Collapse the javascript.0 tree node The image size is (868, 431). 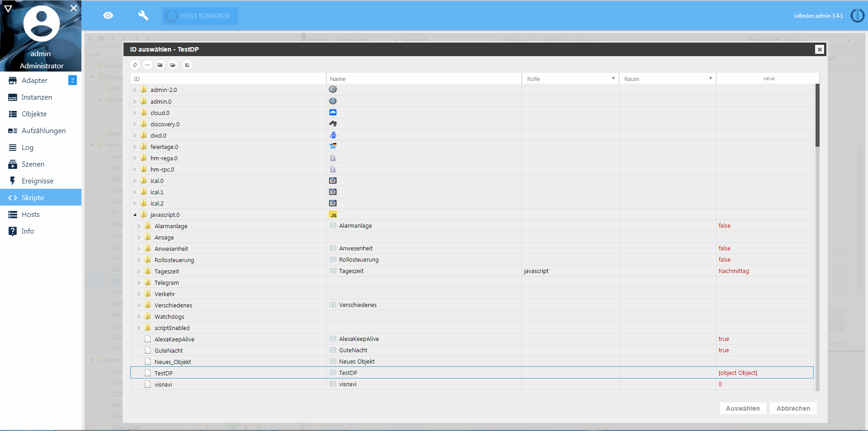(x=135, y=214)
